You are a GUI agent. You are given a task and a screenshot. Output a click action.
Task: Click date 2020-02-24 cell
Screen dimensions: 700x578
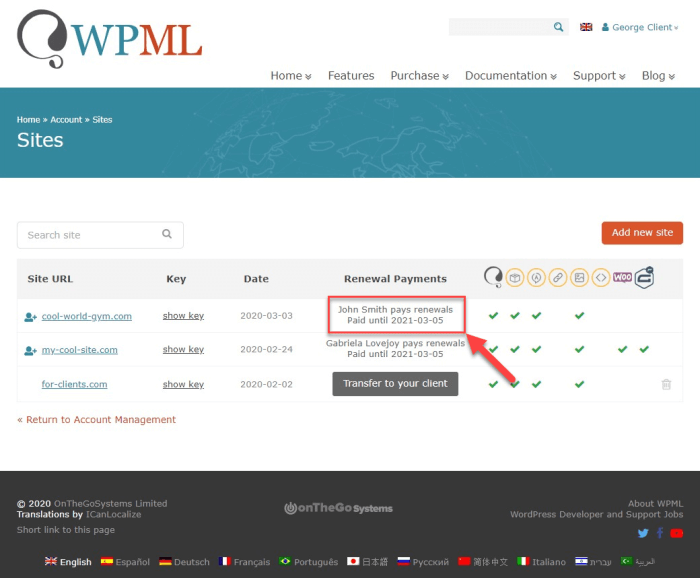(266, 349)
